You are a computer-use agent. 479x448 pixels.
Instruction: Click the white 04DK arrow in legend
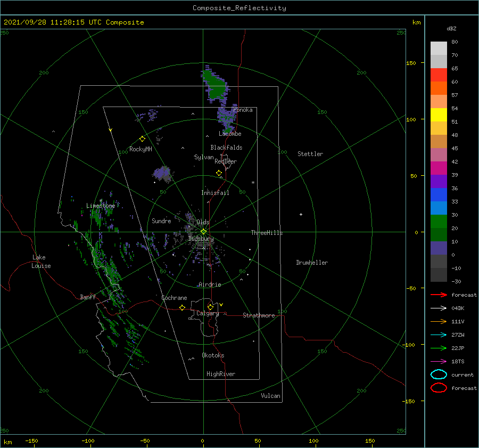[439, 308]
